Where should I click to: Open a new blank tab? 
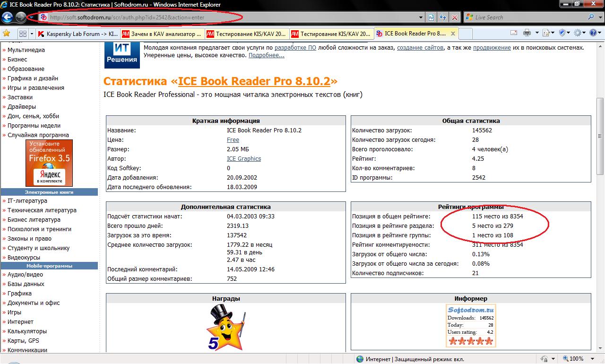coord(465,34)
